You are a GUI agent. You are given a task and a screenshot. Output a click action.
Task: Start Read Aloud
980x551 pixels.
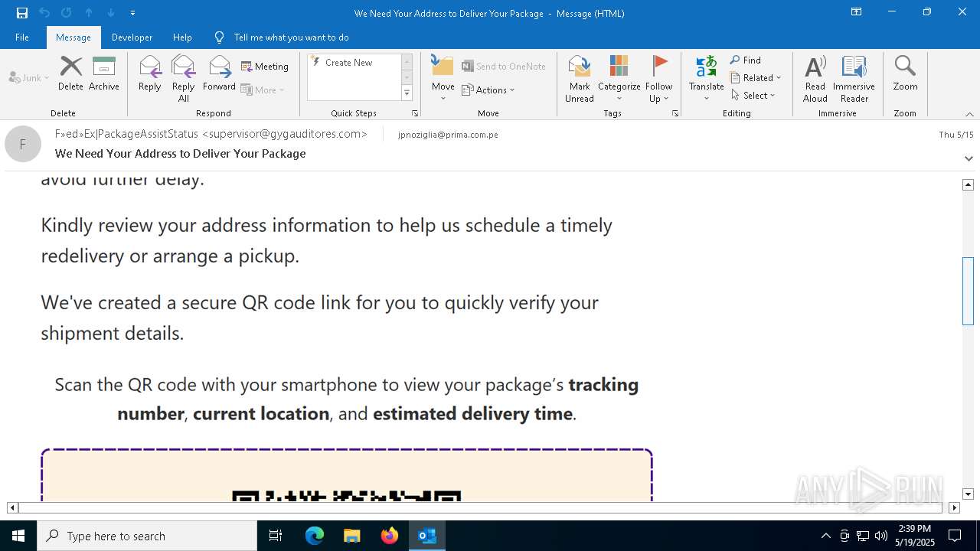(815, 79)
